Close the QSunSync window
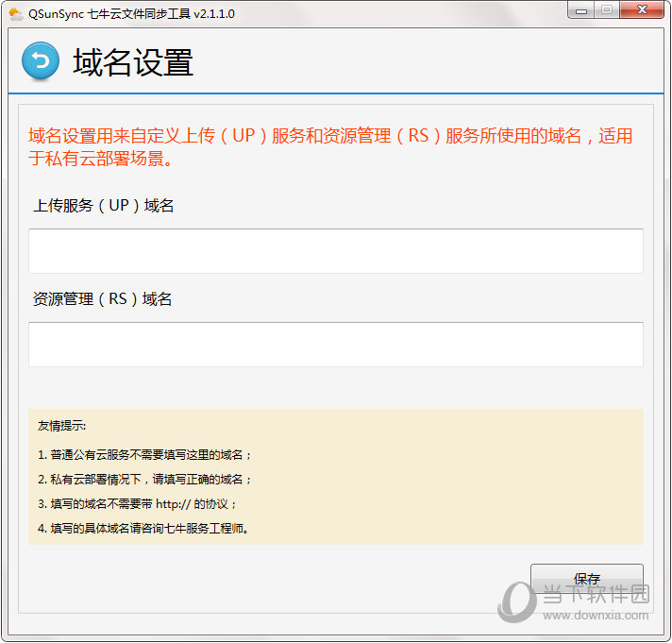Image resolution: width=672 pixels, height=643 pixels. pos(642,10)
